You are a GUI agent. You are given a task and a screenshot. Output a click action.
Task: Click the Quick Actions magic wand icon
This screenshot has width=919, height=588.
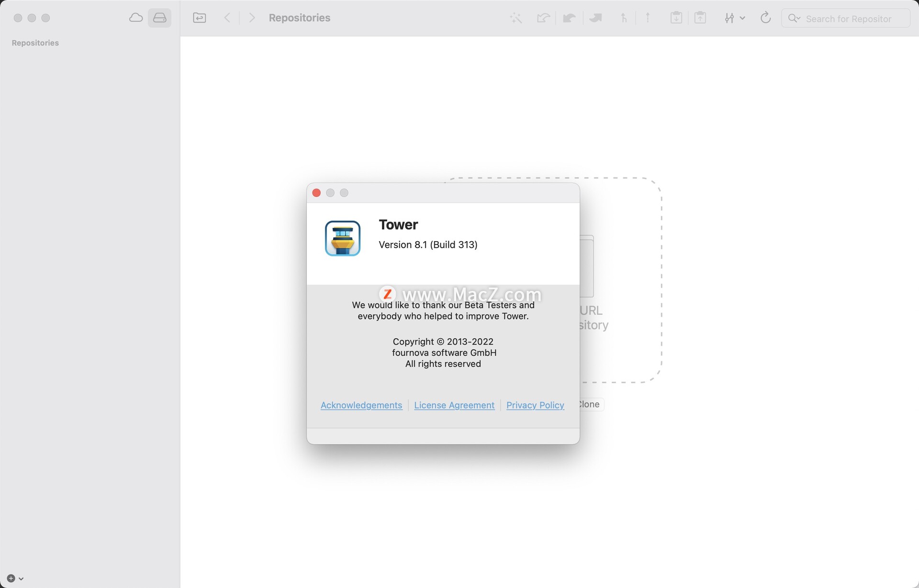click(x=516, y=18)
